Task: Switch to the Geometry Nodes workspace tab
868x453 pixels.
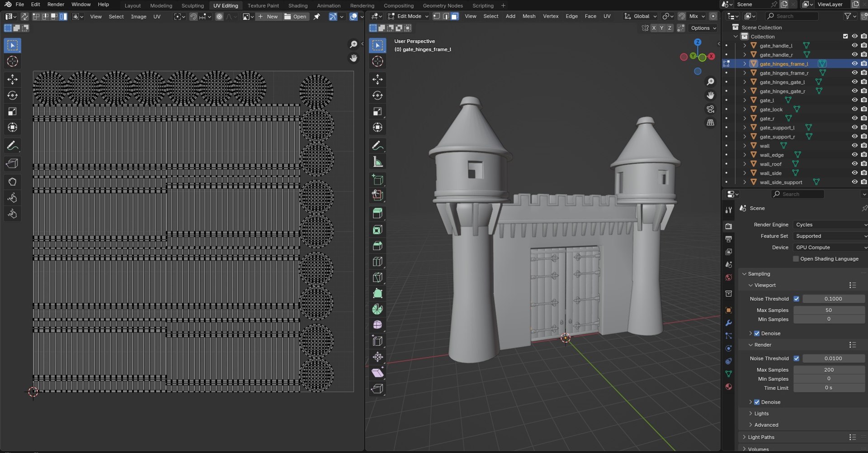Action: pyautogui.click(x=443, y=5)
